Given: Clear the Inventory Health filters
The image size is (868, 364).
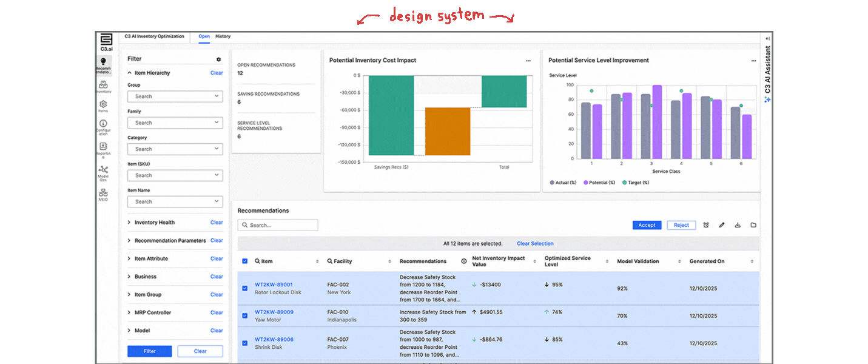Looking at the screenshot, I should [217, 223].
